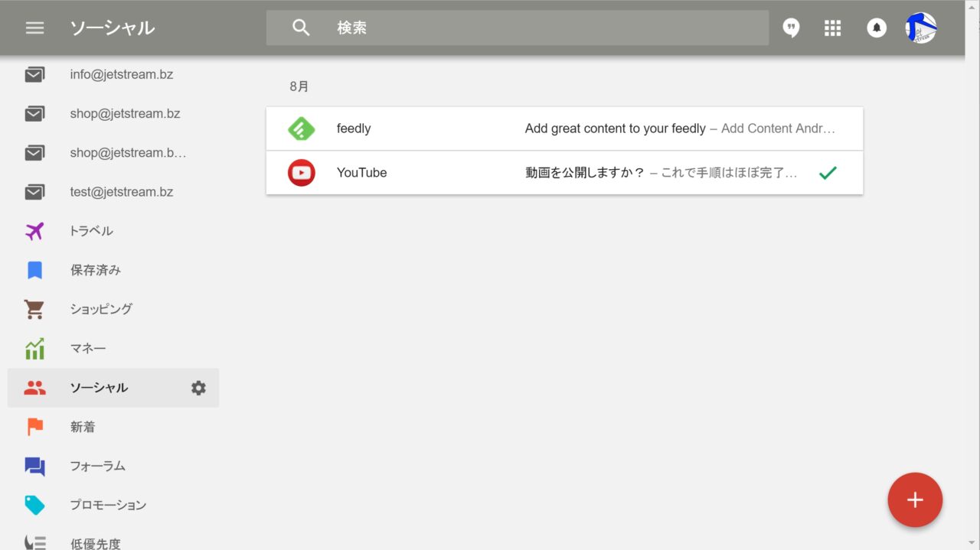Screen dimensions: 980x550
Task: Click the red compose plus button
Action: click(915, 500)
